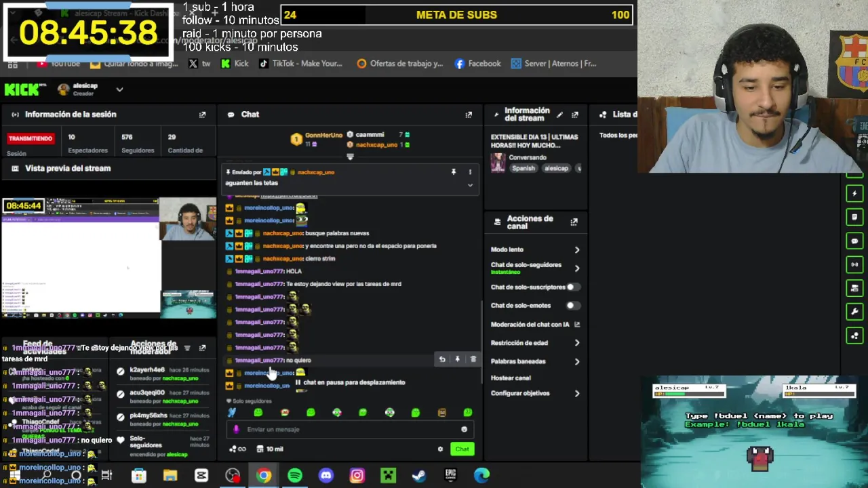This screenshot has width=868, height=488.
Task: Open Server Aternos bookmark
Action: point(554,64)
